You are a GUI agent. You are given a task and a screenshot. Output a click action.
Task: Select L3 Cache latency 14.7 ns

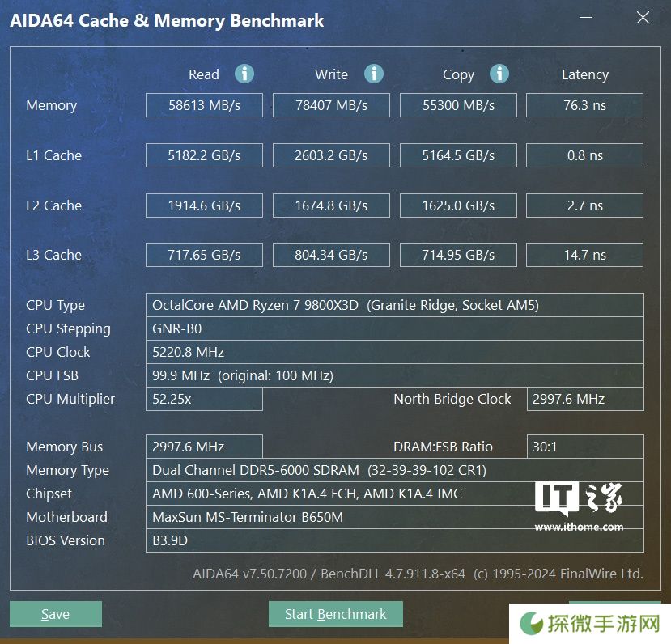click(584, 255)
